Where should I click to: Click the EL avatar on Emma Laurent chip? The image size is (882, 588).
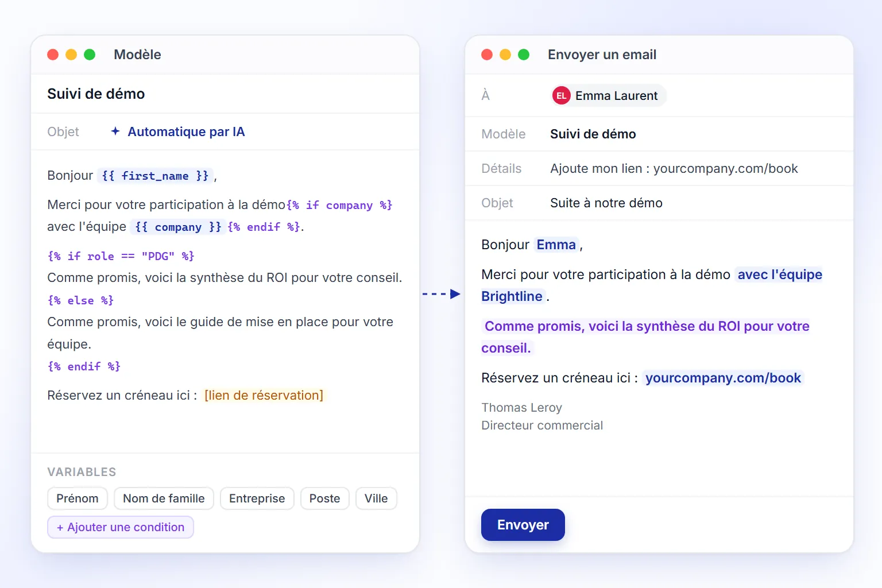tap(561, 96)
